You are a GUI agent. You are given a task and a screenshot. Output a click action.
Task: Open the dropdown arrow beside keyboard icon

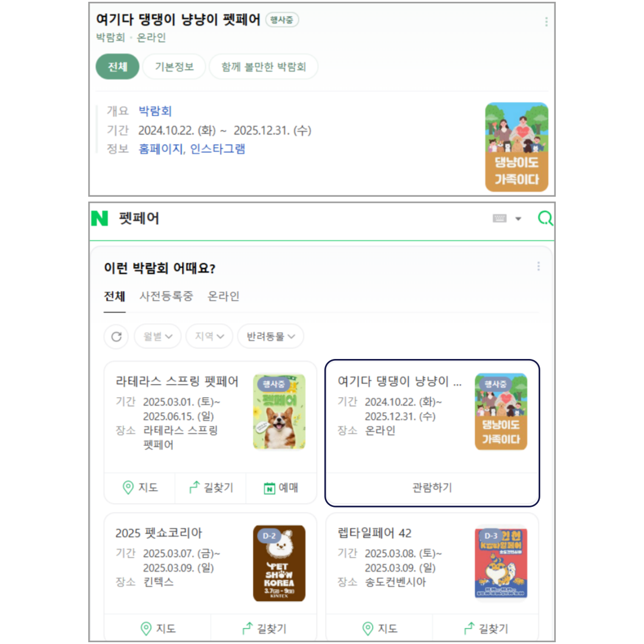518,218
